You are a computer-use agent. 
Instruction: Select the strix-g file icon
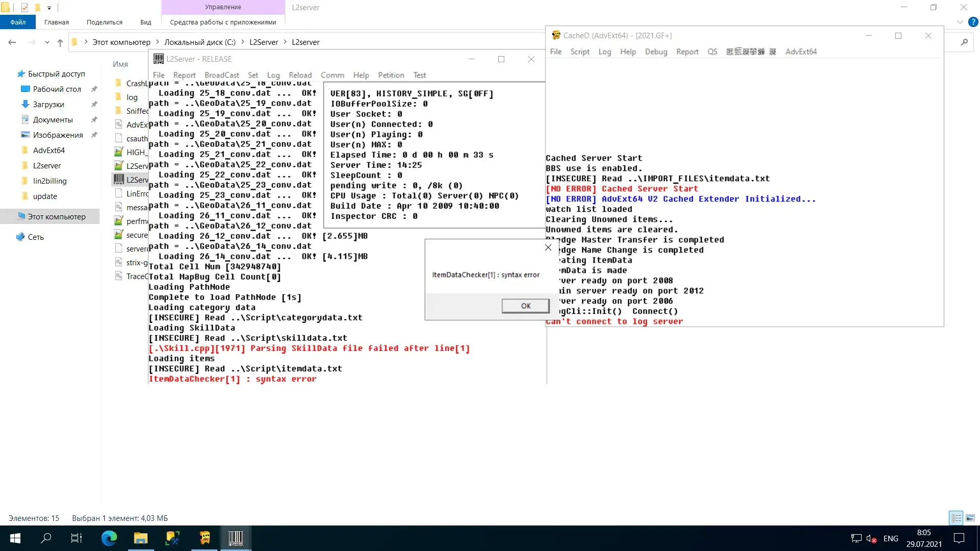pyautogui.click(x=118, y=262)
